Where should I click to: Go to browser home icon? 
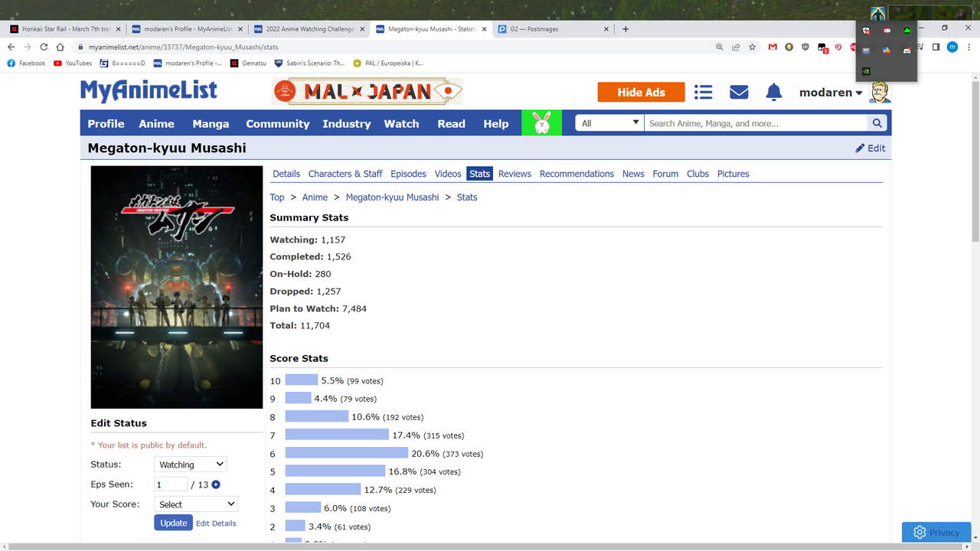tap(60, 47)
